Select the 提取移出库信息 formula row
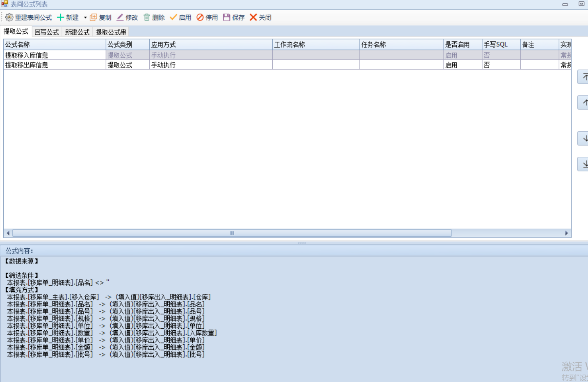This screenshot has height=382, width=588. point(27,65)
